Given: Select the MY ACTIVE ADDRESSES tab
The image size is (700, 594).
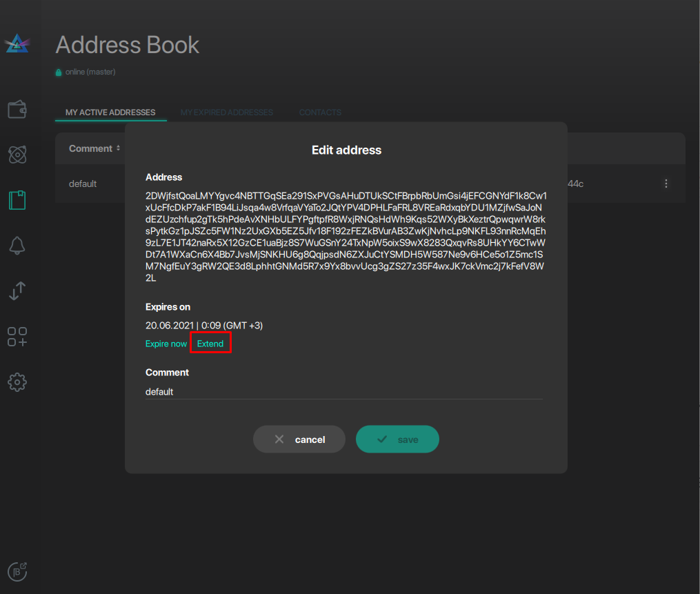Looking at the screenshot, I should click(x=110, y=112).
